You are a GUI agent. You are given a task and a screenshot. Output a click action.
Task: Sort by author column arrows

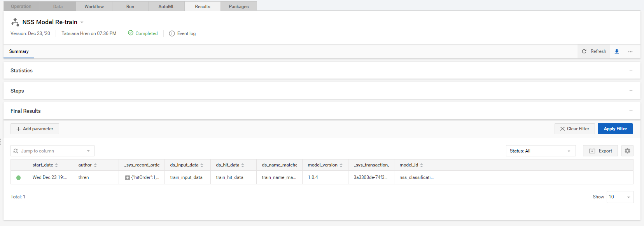(95, 165)
